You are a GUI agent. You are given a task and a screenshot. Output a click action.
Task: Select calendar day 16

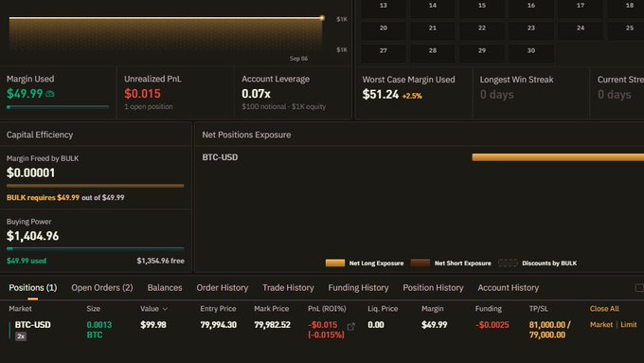531,9
